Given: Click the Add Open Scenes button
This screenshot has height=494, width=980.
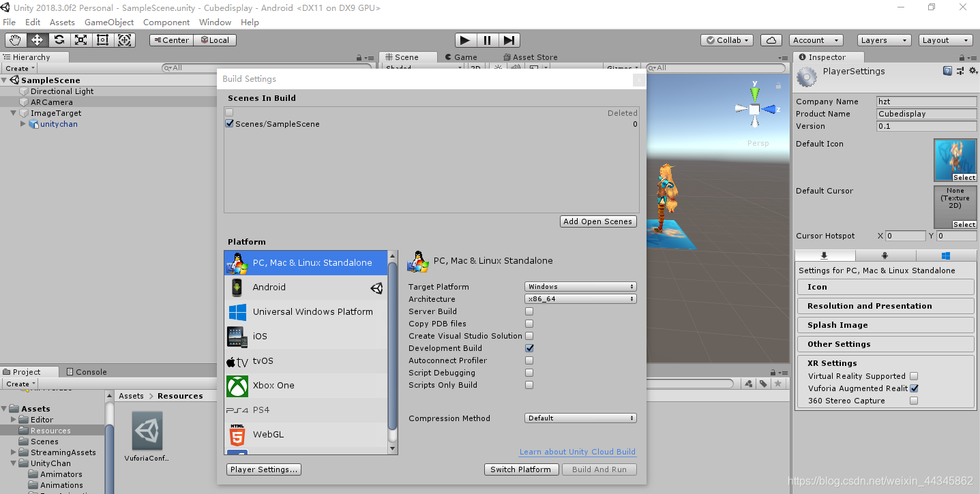Looking at the screenshot, I should 598,221.
